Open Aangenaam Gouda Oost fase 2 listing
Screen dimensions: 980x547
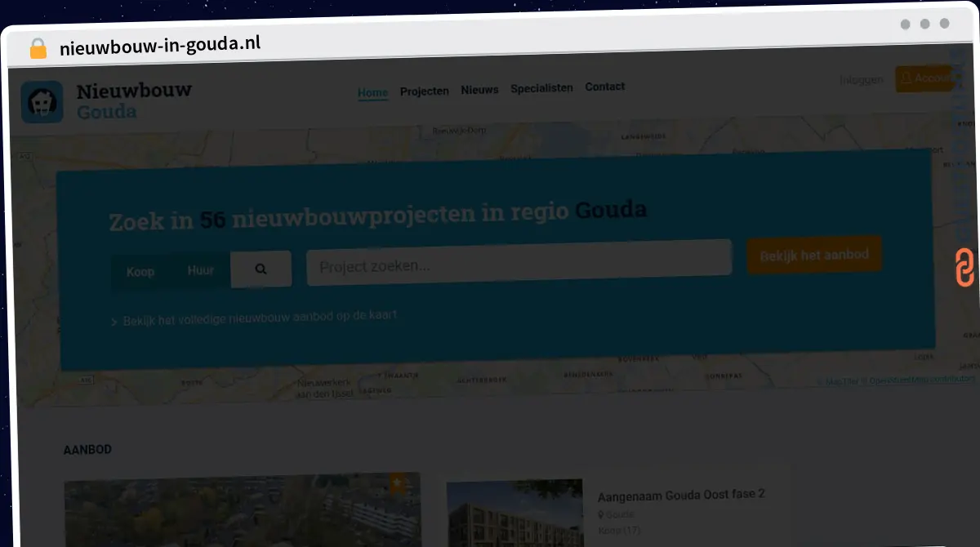(681, 495)
